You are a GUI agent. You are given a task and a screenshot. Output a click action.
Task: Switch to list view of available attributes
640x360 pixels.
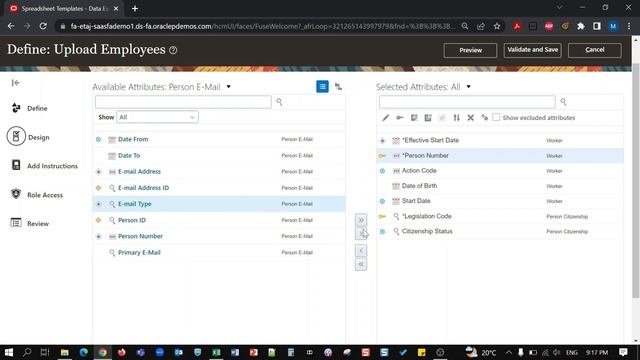tap(322, 87)
